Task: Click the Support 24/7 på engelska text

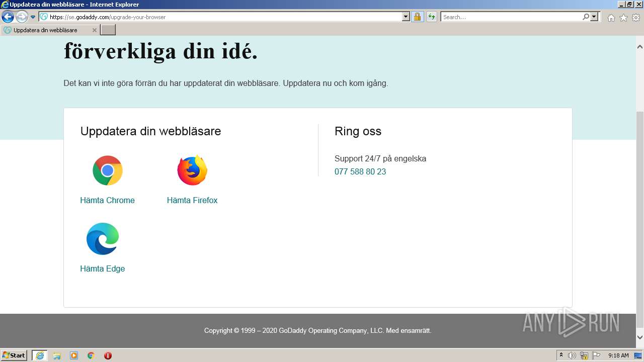Action: 380,158
